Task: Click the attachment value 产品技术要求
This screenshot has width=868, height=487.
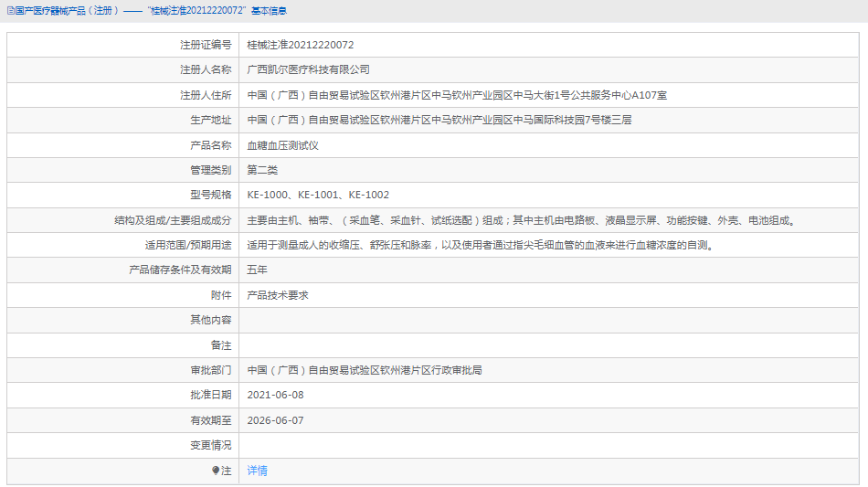Action: [278, 295]
